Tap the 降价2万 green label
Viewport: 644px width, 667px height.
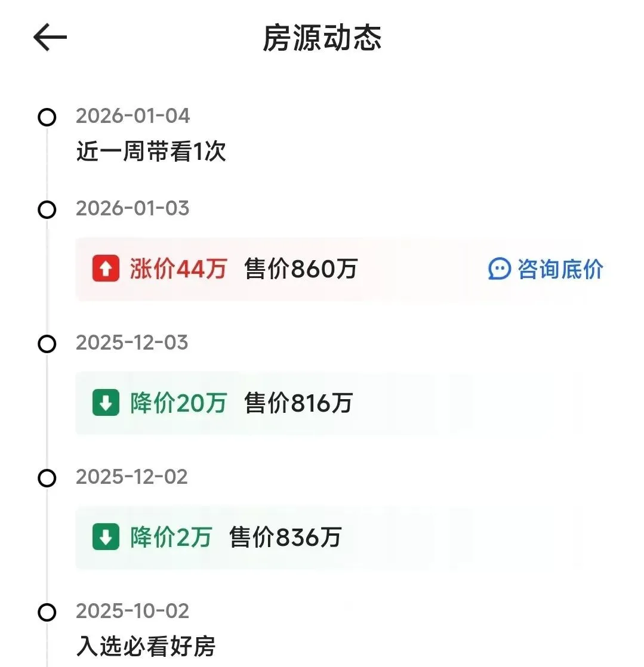click(171, 538)
